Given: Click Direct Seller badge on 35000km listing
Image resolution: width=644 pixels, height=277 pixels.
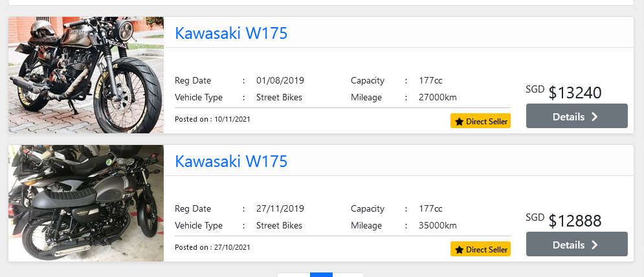Looking at the screenshot, I should [x=480, y=249].
